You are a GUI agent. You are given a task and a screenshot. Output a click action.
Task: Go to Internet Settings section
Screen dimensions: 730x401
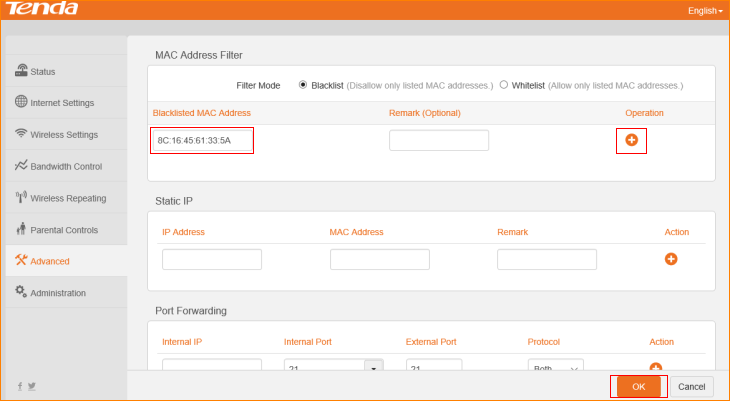pos(62,102)
